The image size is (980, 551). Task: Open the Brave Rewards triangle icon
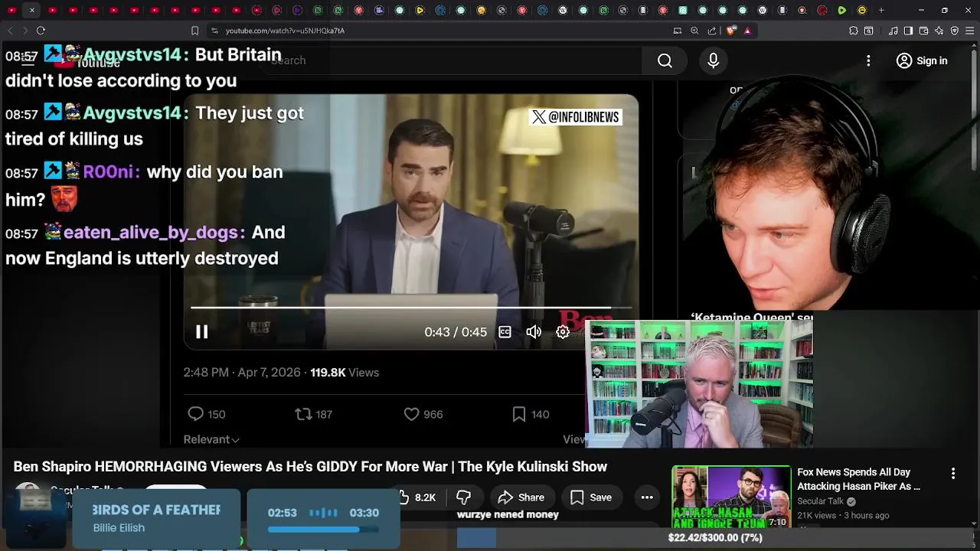(747, 31)
